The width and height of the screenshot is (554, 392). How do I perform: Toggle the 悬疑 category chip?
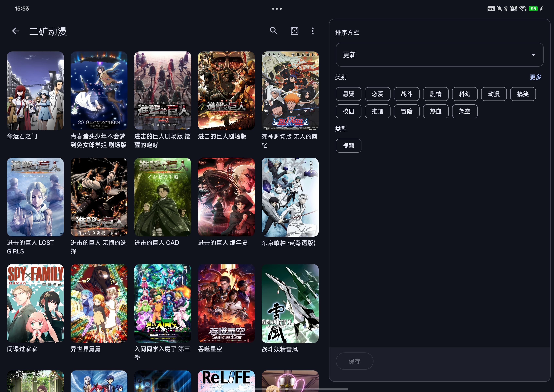tap(348, 94)
